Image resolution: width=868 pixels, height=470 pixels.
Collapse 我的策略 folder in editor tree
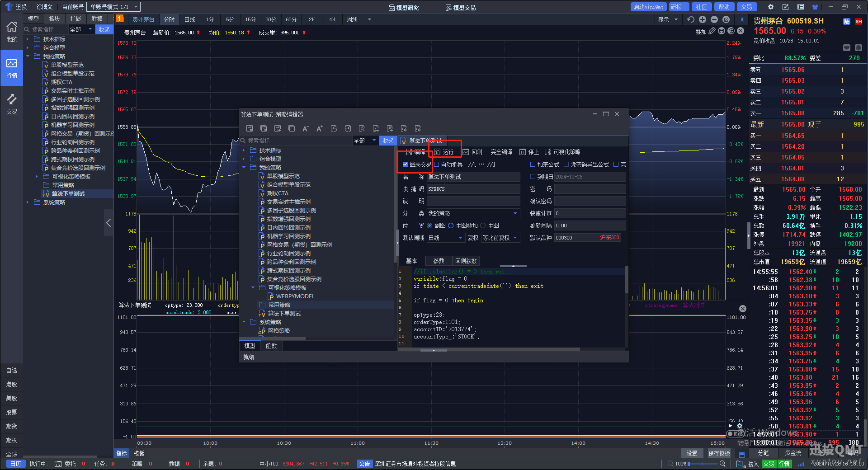click(x=244, y=168)
